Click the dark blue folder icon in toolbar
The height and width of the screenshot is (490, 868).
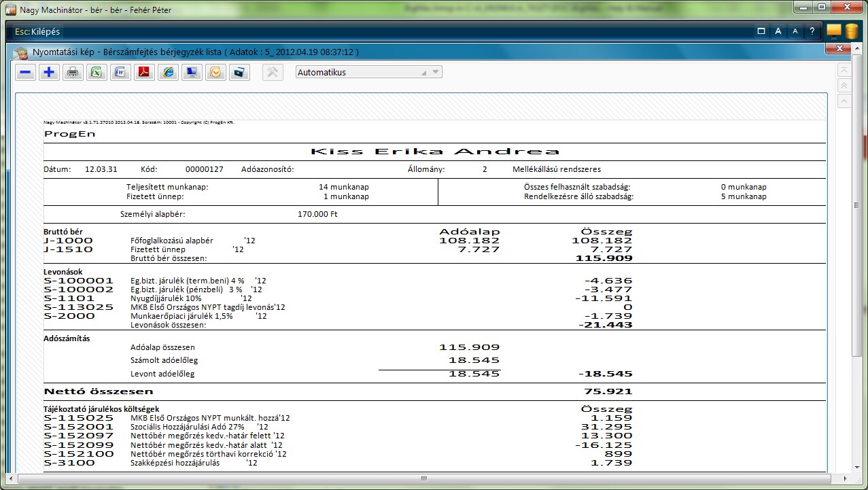(239, 73)
